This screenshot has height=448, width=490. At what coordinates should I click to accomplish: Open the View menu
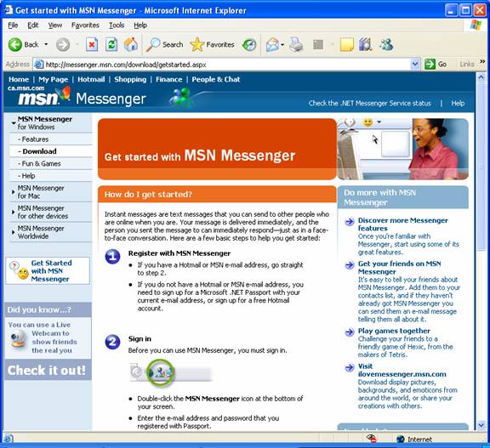pos(55,26)
